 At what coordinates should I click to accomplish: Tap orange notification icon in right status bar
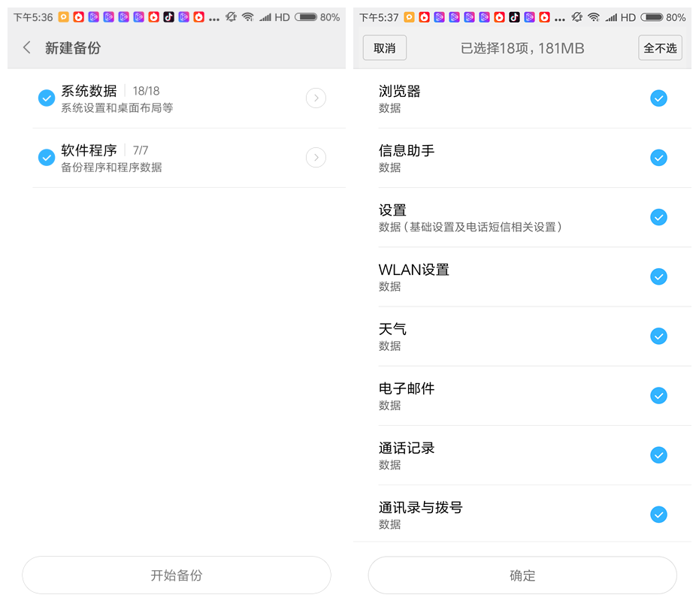point(409,17)
